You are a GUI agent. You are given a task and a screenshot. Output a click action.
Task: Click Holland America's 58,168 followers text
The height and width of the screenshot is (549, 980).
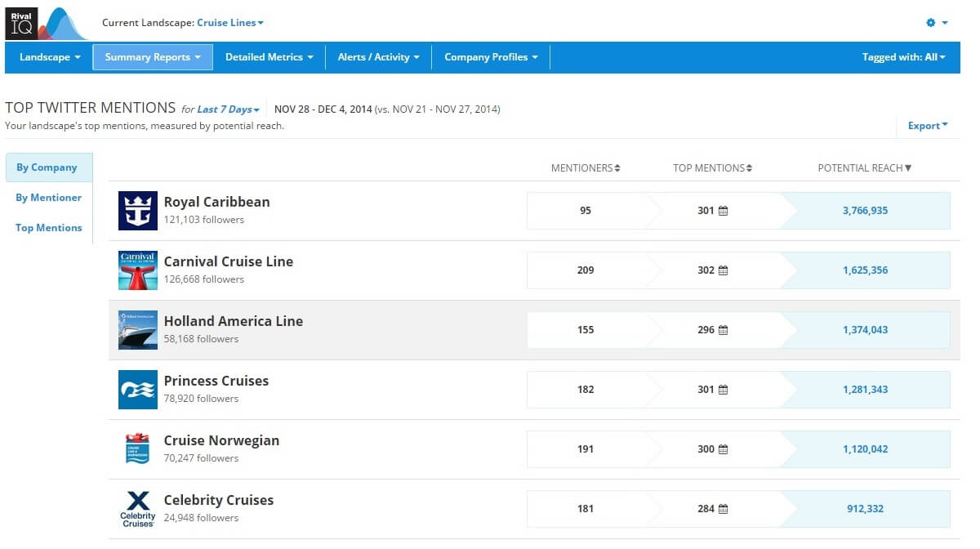pyautogui.click(x=201, y=339)
